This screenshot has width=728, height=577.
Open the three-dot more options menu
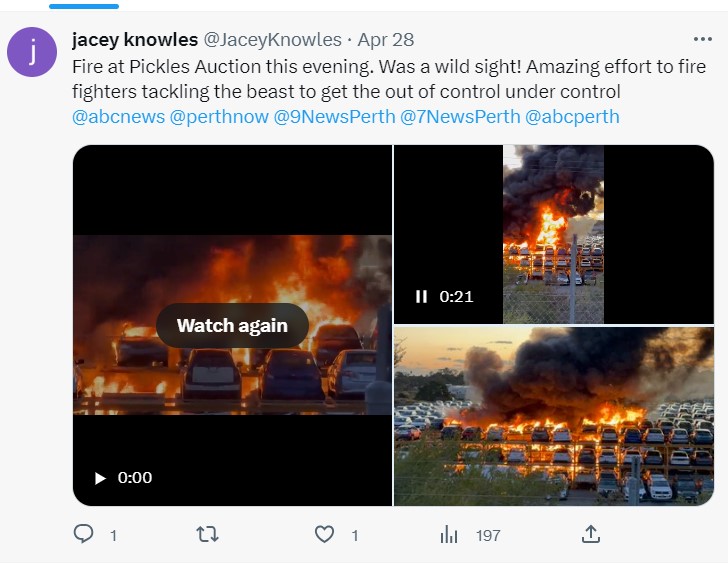[x=703, y=40]
